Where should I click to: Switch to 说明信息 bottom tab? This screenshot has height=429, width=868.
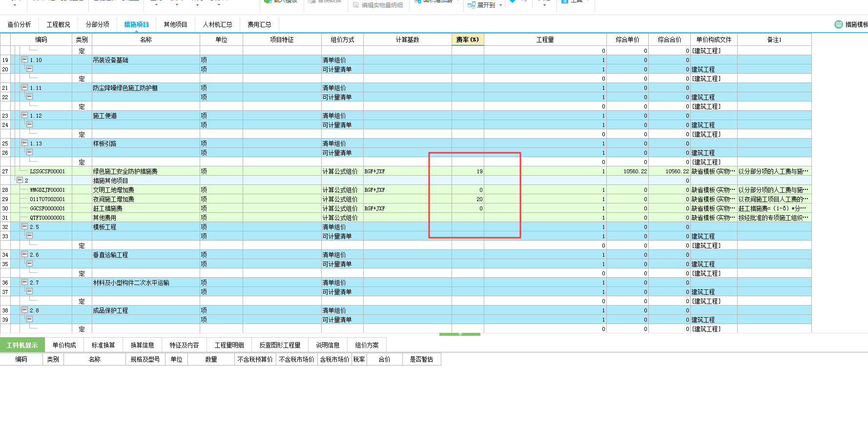pos(328,345)
